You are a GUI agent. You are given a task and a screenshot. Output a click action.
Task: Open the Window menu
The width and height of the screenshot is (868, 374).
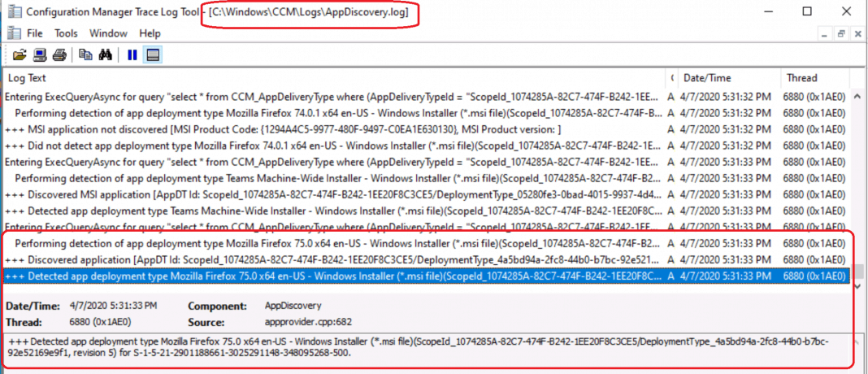(x=108, y=33)
